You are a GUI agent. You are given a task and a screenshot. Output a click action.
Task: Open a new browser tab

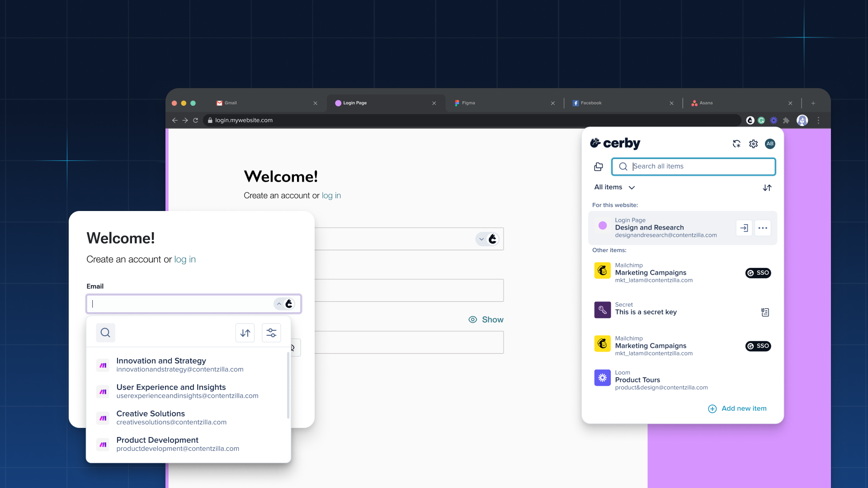(813, 103)
